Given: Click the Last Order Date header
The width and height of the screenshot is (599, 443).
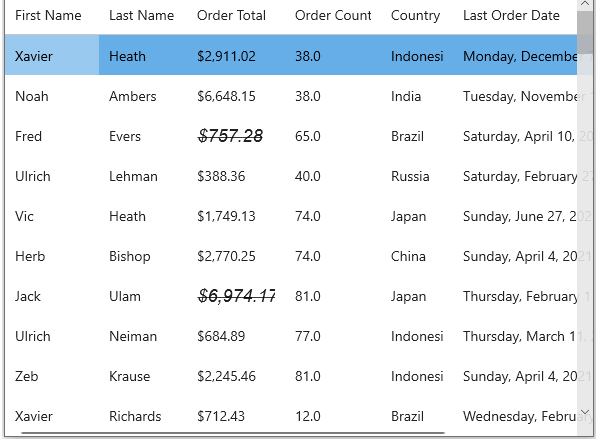Looking at the screenshot, I should coord(511,16).
